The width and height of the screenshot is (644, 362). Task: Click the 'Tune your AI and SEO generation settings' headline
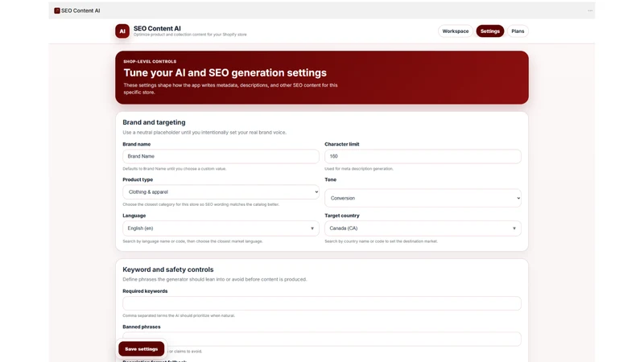pyautogui.click(x=225, y=72)
